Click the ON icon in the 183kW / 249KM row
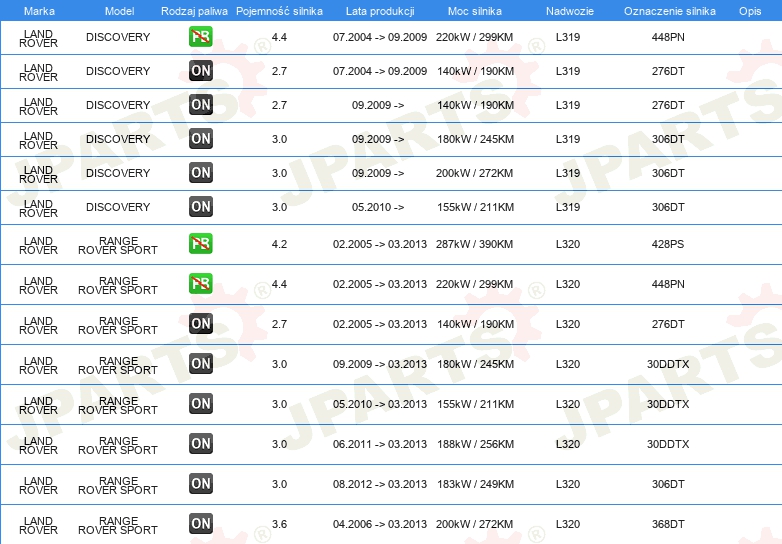The image size is (782, 544). (x=200, y=483)
